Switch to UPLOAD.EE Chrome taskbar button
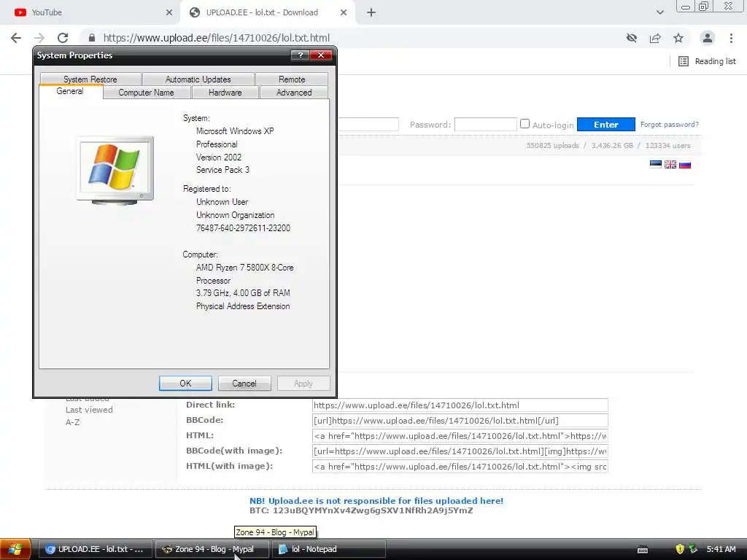 [x=95, y=549]
